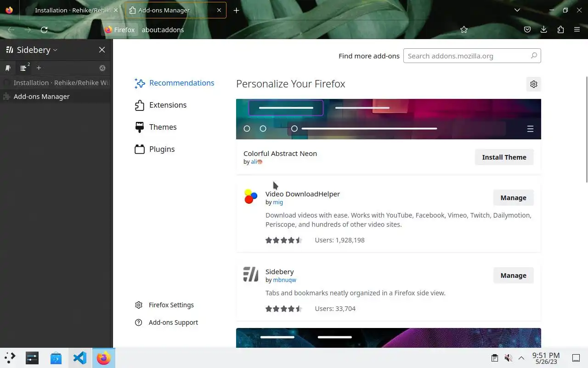This screenshot has width=588, height=368.
Task: Close the Installation Rehike tab
Action: pyautogui.click(x=115, y=10)
